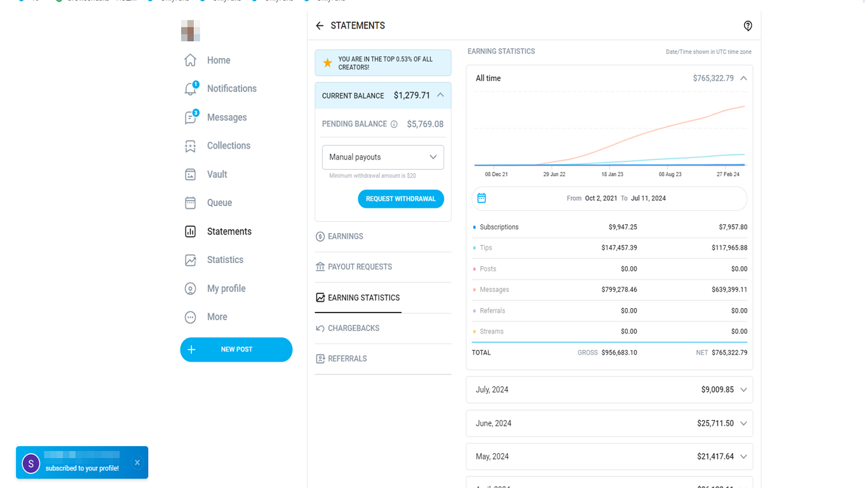Open Collections in the sidebar
868x488 pixels.
(x=217, y=146)
